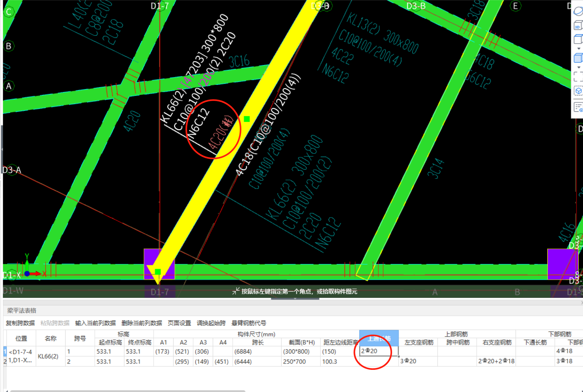
Task: Click the 下通长筋 column header
Action: (x=535, y=343)
